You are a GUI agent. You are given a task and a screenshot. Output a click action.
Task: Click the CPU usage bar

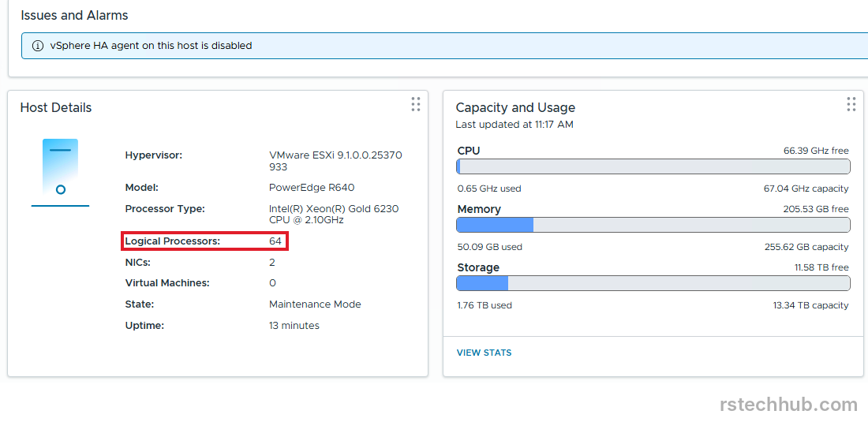click(x=653, y=166)
